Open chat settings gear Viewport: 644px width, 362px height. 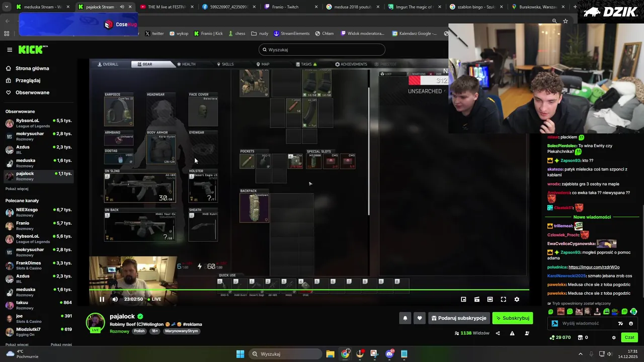613,337
